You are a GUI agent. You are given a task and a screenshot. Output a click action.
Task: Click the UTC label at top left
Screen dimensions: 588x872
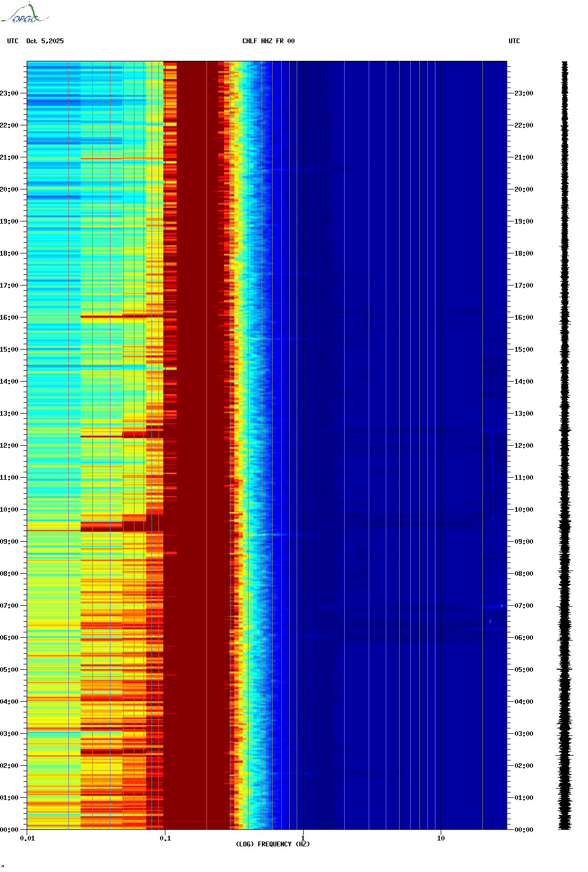(x=13, y=41)
